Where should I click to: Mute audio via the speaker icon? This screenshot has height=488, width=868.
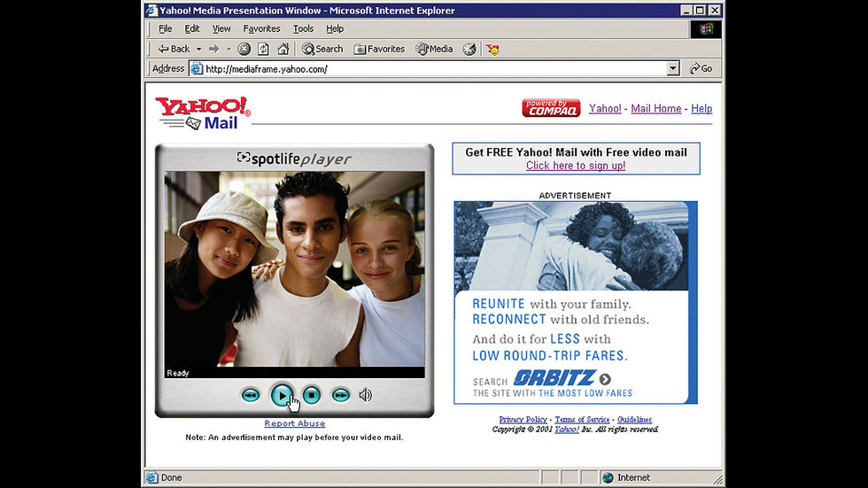tap(365, 395)
